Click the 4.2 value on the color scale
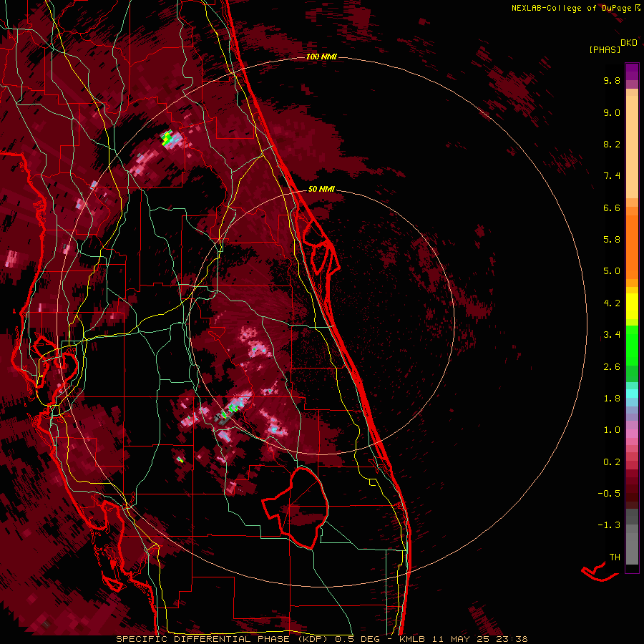The height and width of the screenshot is (644, 644). tap(612, 303)
